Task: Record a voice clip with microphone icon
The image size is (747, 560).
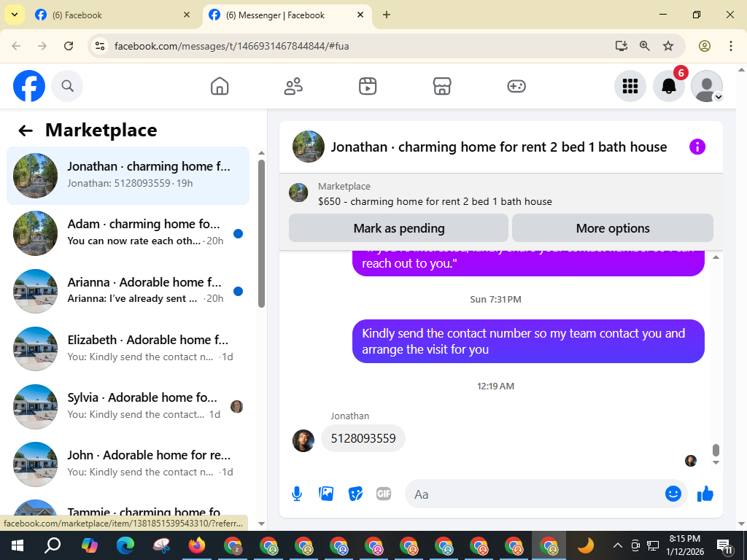Action: pyautogui.click(x=297, y=494)
